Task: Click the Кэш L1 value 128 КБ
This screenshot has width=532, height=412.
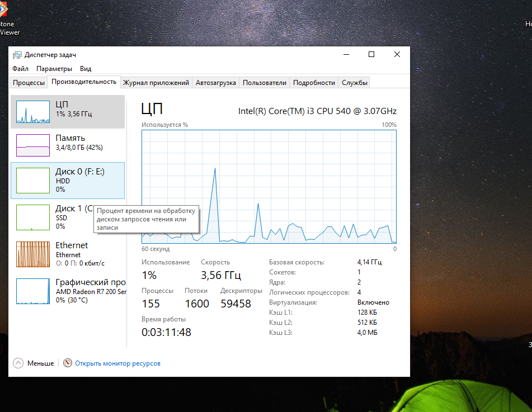Action: (x=367, y=312)
